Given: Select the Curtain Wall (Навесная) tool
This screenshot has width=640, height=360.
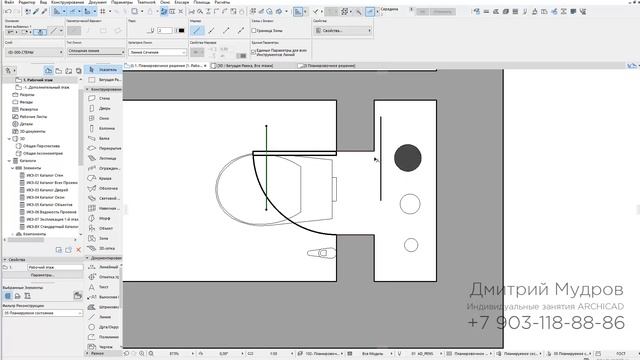Looking at the screenshot, I should (104, 208).
